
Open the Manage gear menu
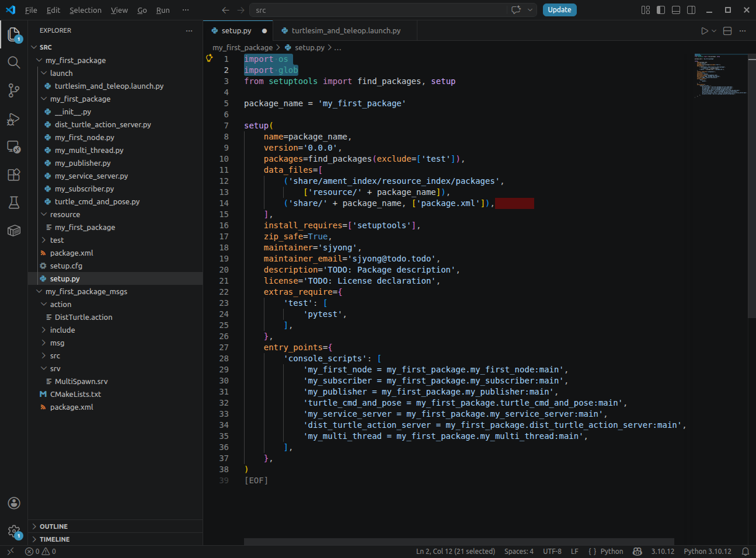point(14,531)
